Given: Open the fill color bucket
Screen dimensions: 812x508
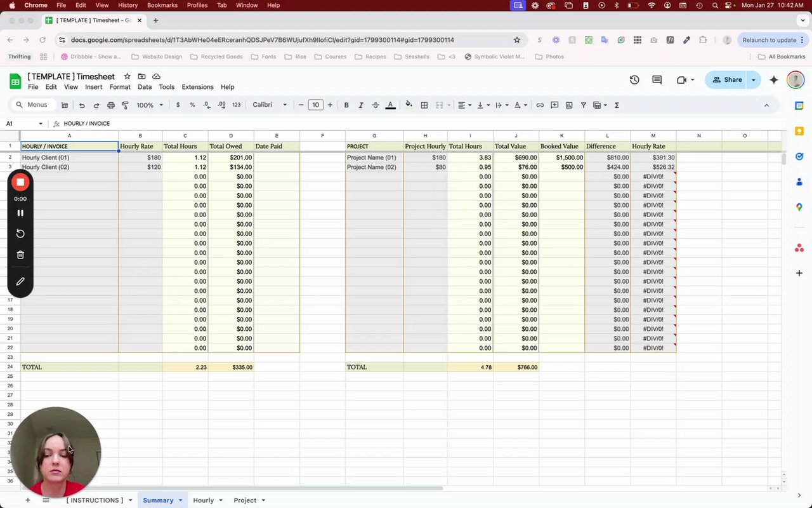Looking at the screenshot, I should coord(409,105).
